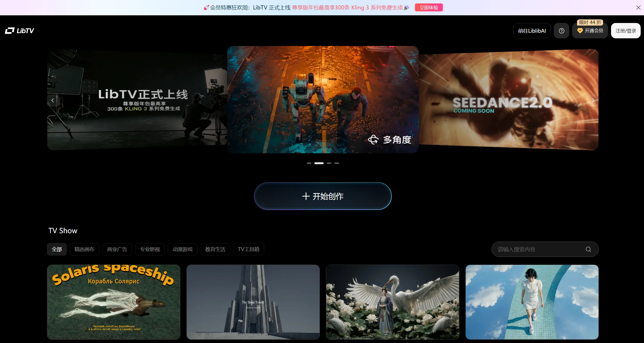Click the LibTV logo icon

click(x=10, y=31)
